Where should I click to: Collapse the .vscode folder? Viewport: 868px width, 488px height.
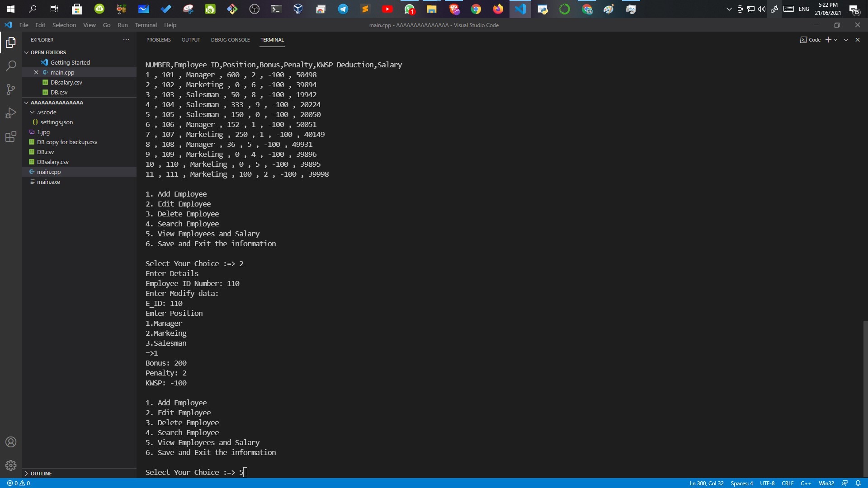[32, 112]
